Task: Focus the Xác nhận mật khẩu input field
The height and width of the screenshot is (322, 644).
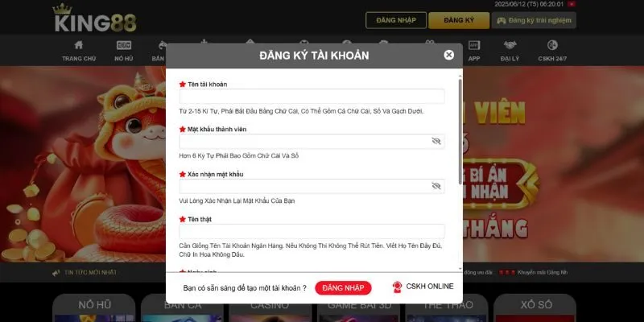Action: (x=312, y=186)
